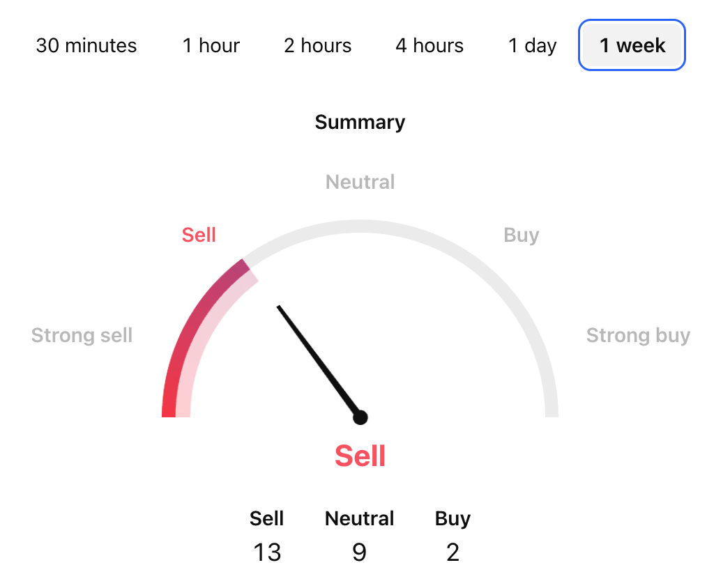Image resolution: width=707 pixels, height=588 pixels.
Task: Click the large red Sell rating text
Action: click(360, 456)
